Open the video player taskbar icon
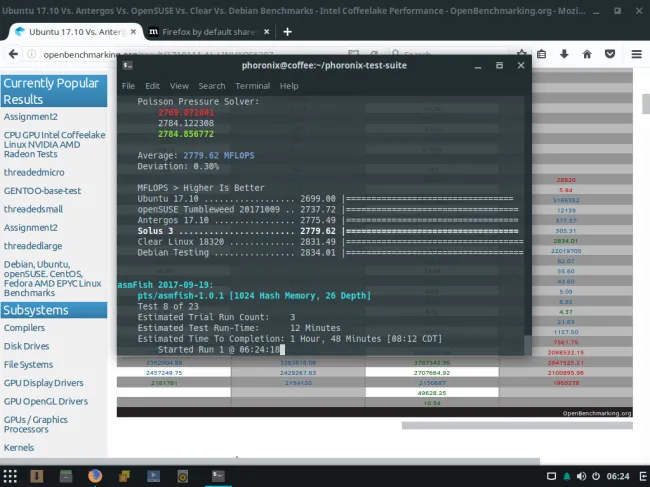650x487 pixels. [153, 476]
